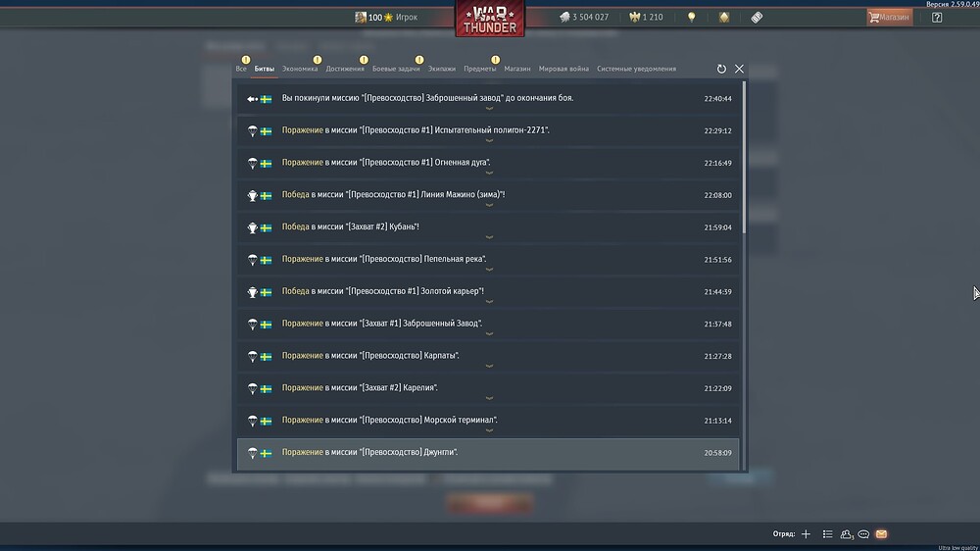Expand the Золотой карьер entry chevron
This screenshot has height=551, width=980.
[x=489, y=302]
